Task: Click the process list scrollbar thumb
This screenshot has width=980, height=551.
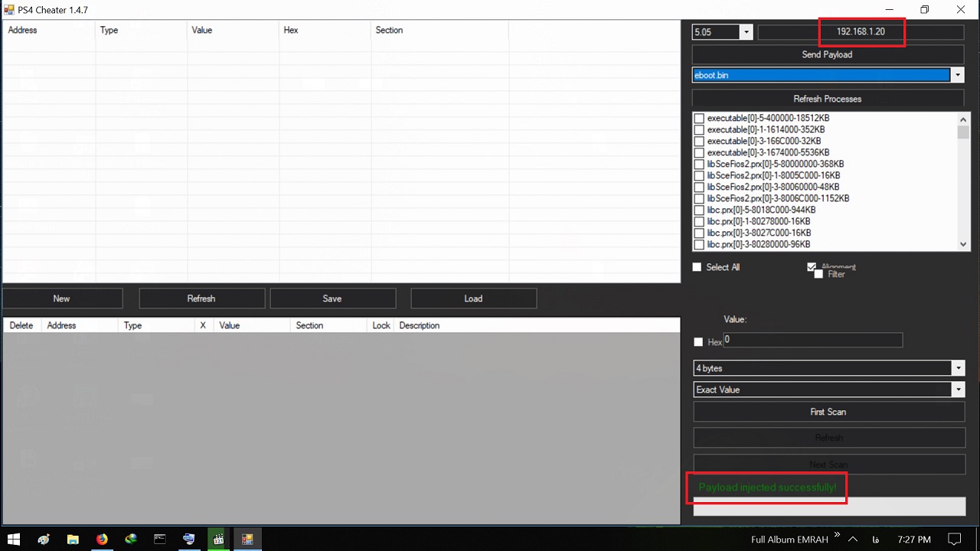Action: [x=963, y=132]
